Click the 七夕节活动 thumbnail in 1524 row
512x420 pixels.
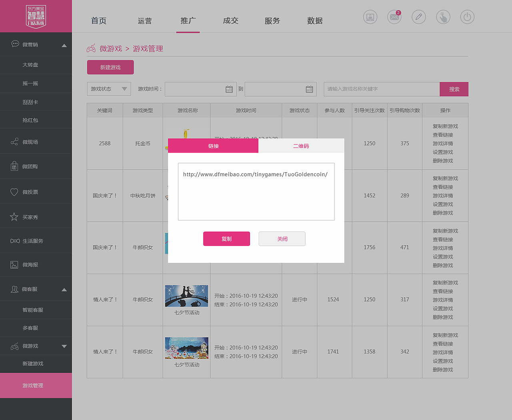point(187,296)
